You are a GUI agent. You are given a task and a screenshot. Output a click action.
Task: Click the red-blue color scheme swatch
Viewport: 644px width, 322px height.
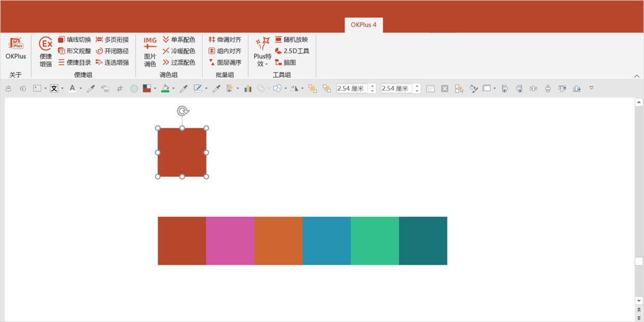[146, 88]
